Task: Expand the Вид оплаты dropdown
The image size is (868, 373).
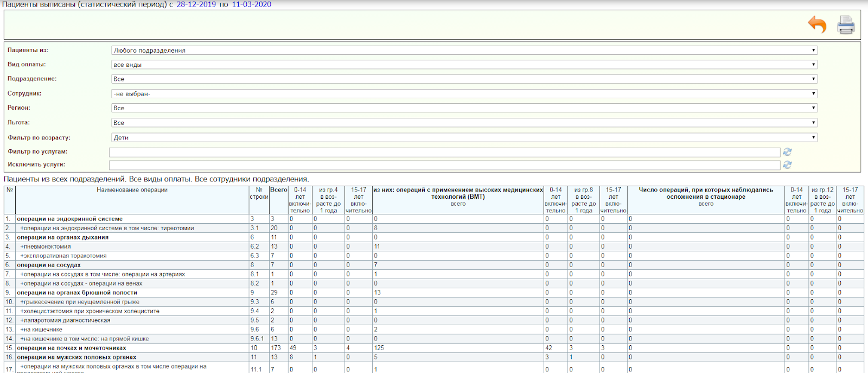Action: click(x=464, y=65)
